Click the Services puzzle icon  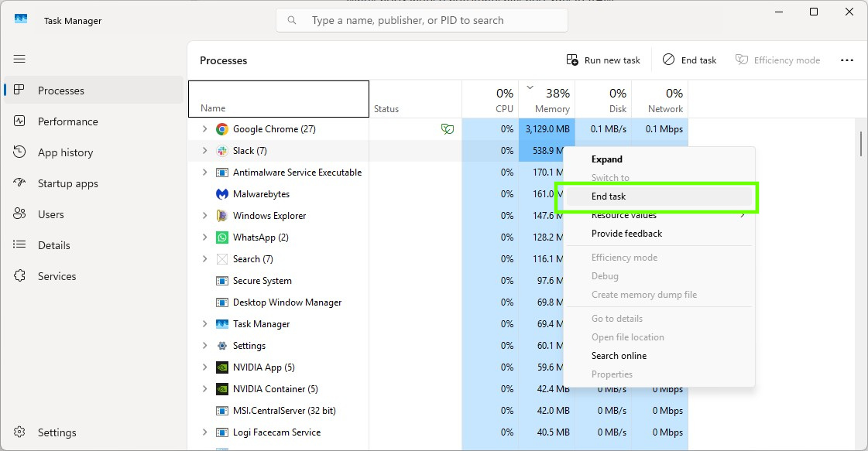tap(20, 276)
